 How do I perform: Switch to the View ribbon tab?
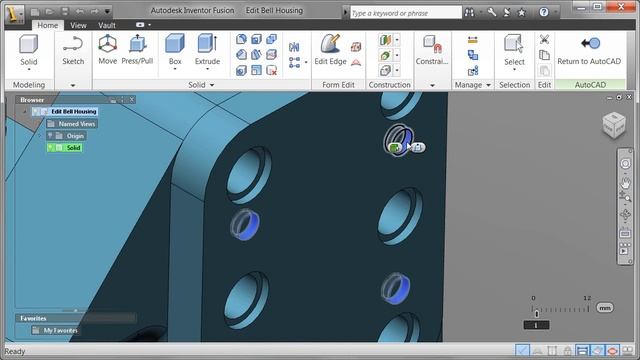click(78, 25)
